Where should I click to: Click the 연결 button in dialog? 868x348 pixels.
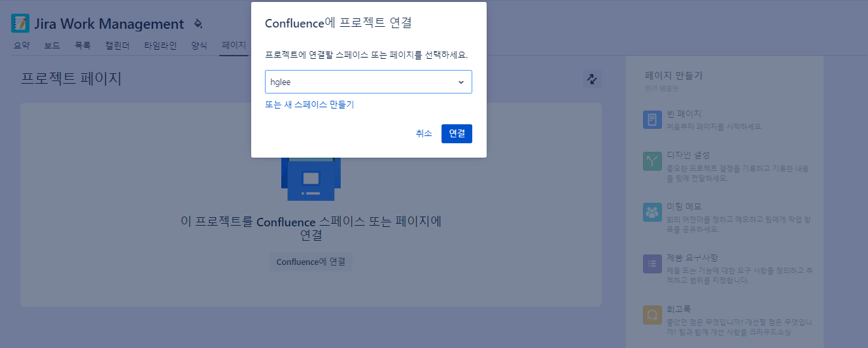point(457,133)
